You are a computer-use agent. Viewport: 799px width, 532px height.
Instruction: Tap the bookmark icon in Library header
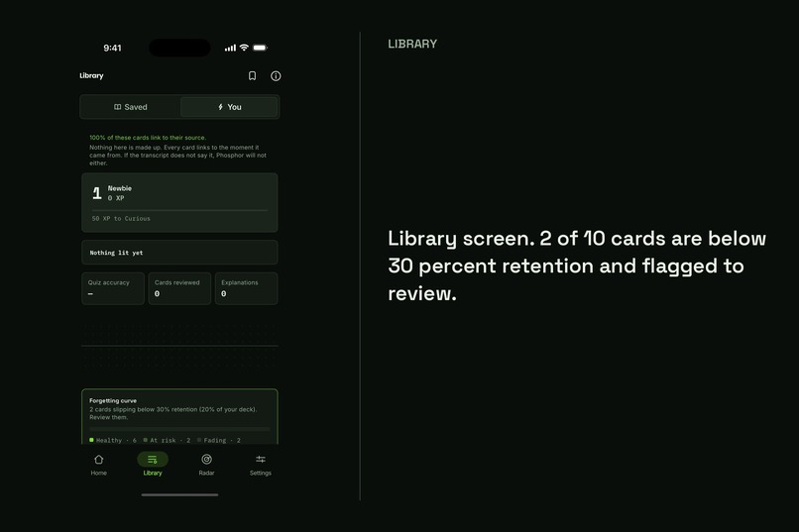[252, 76]
